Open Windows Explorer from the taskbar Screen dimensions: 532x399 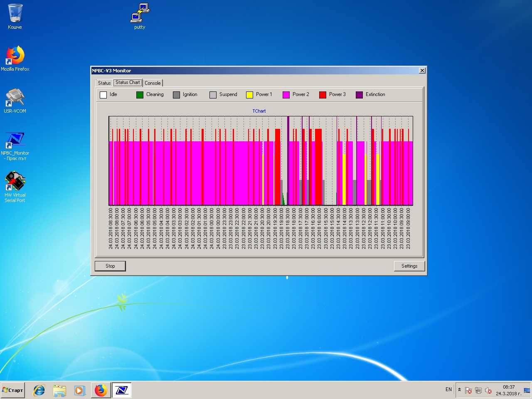click(x=59, y=390)
